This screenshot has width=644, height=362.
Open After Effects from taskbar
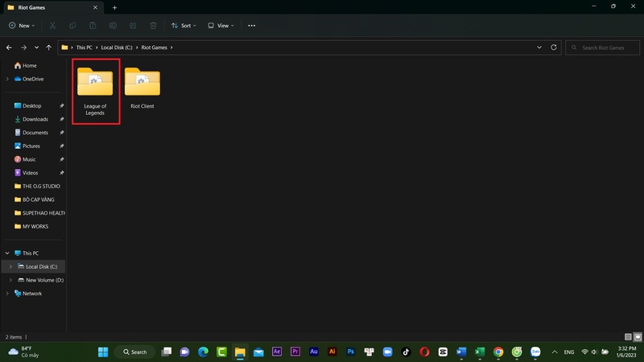tap(277, 352)
